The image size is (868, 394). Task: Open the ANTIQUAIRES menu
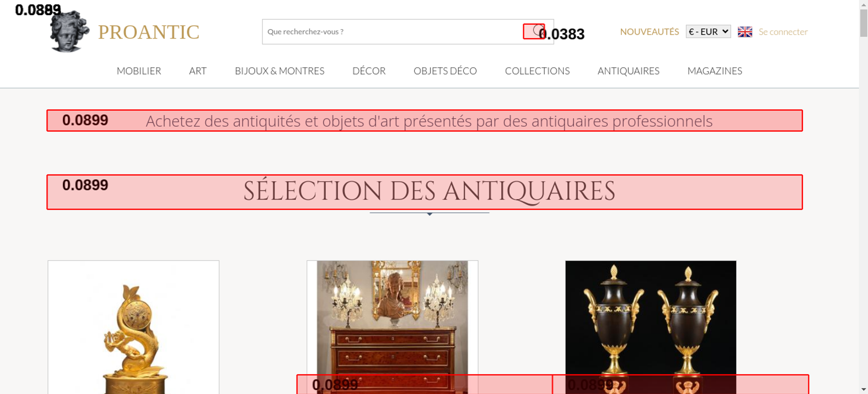point(628,71)
